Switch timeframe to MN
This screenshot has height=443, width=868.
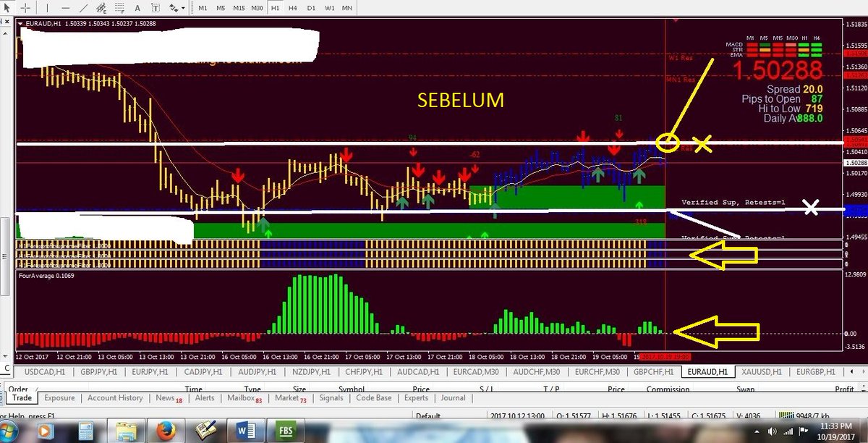[x=347, y=8]
